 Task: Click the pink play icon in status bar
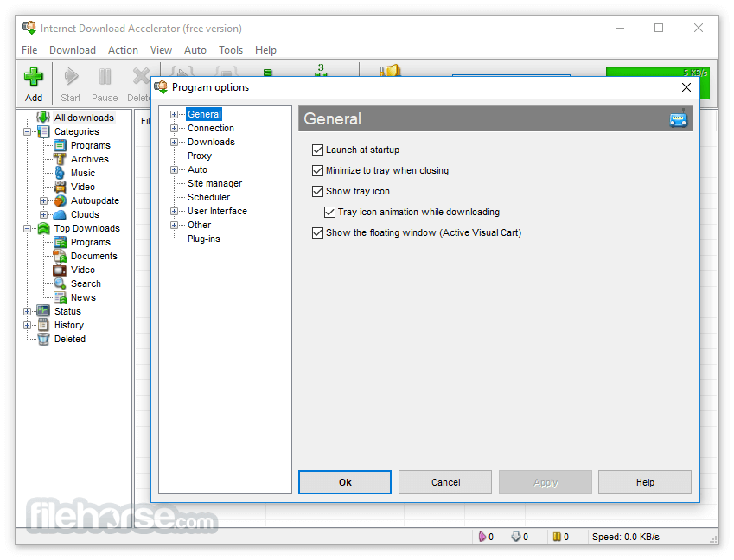pos(482,537)
